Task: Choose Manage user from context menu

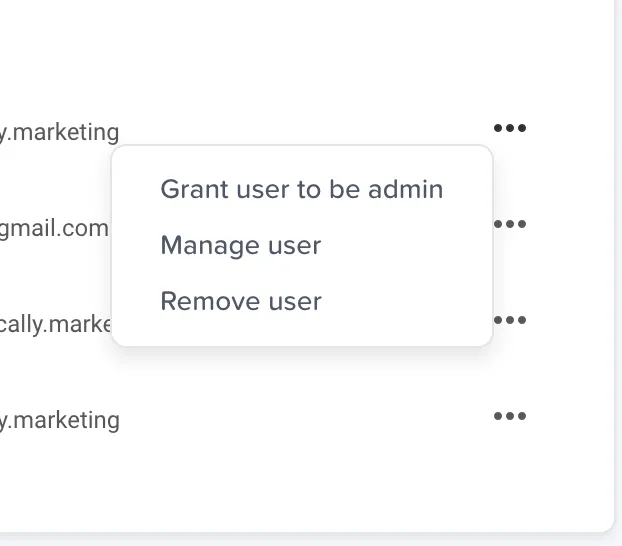Action: click(240, 245)
